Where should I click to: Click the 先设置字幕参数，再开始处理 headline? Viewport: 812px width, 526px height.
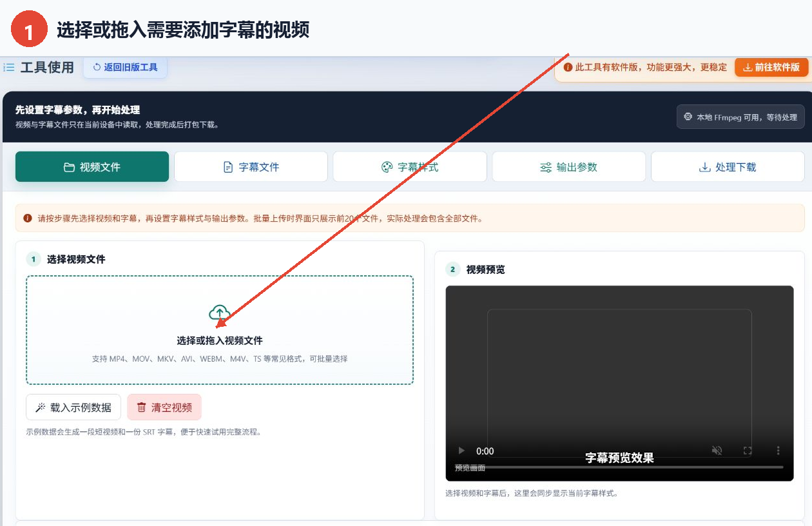pos(77,110)
